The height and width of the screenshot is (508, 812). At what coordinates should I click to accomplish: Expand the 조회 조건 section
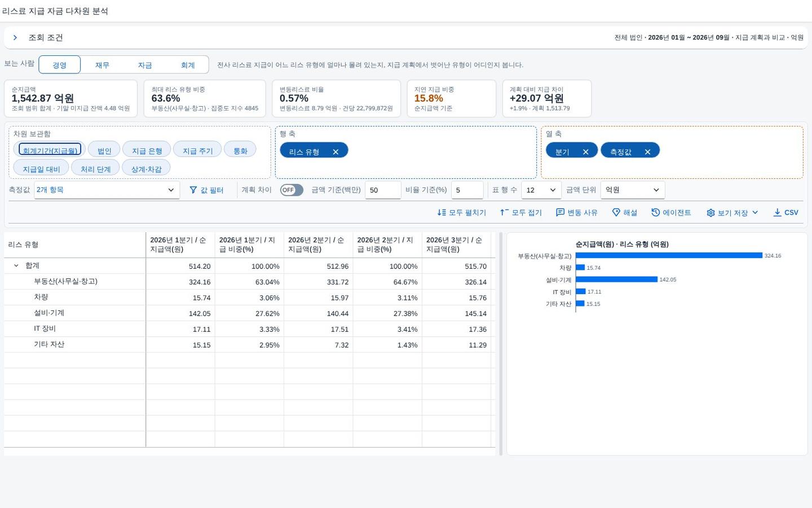[x=15, y=38]
